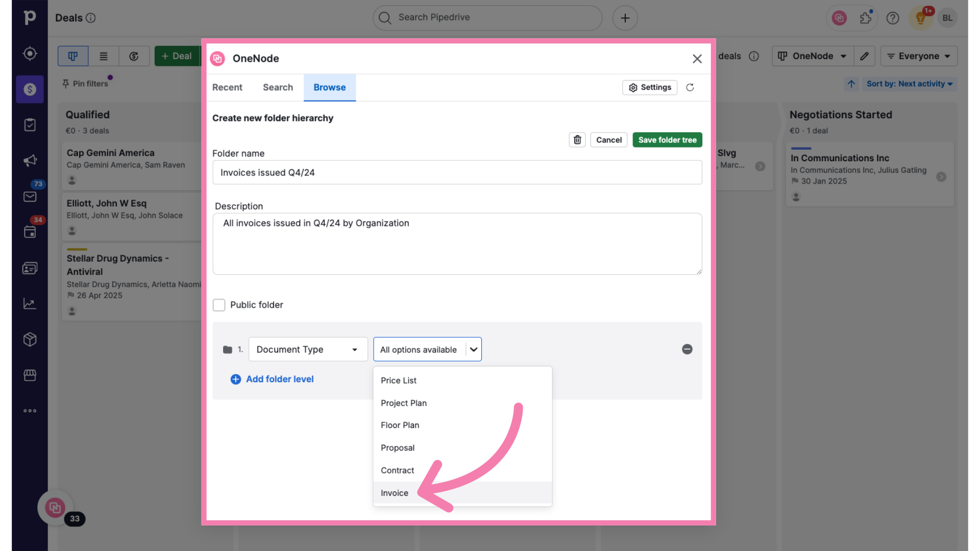The width and height of the screenshot is (980, 551).
Task: Expand the All options available dropdown
Action: (x=427, y=349)
